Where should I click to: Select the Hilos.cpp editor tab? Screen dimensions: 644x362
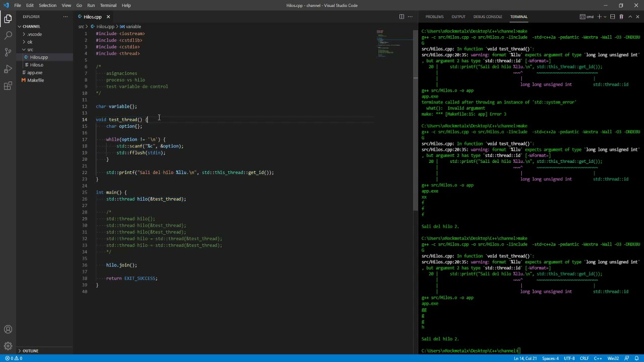[92, 17]
